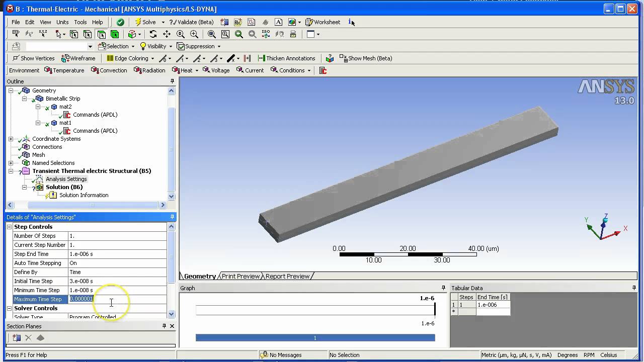Select the Mesh tree item
644x362 pixels.
[x=39, y=155]
